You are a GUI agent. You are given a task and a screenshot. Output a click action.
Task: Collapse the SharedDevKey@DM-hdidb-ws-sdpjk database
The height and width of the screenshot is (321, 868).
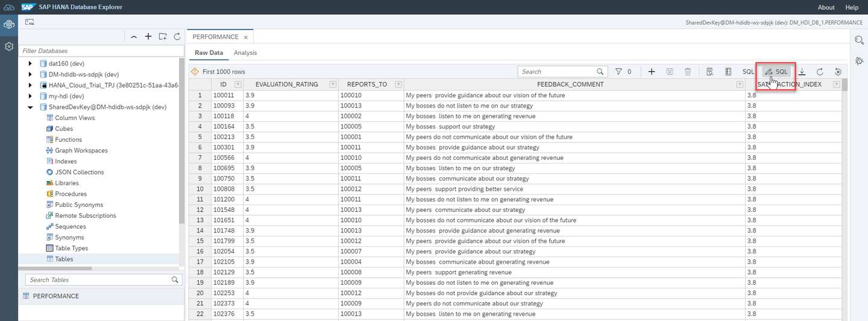point(30,107)
